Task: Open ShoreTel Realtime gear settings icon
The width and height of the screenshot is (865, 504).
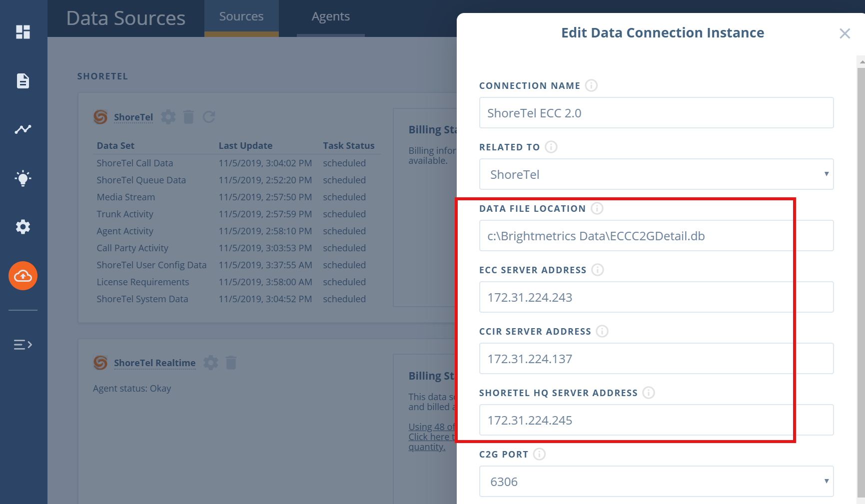Action: tap(211, 363)
